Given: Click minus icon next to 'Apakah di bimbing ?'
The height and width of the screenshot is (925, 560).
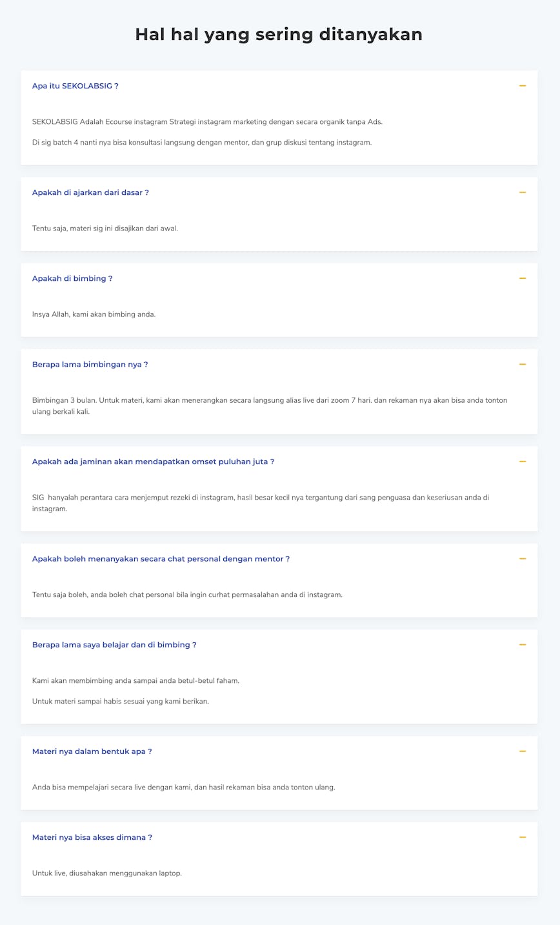Looking at the screenshot, I should 523,278.
